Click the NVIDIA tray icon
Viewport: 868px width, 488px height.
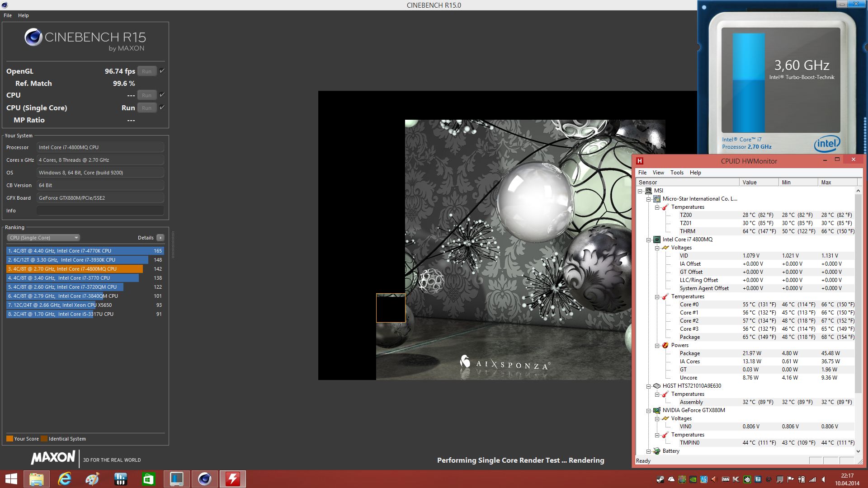pyautogui.click(x=693, y=479)
